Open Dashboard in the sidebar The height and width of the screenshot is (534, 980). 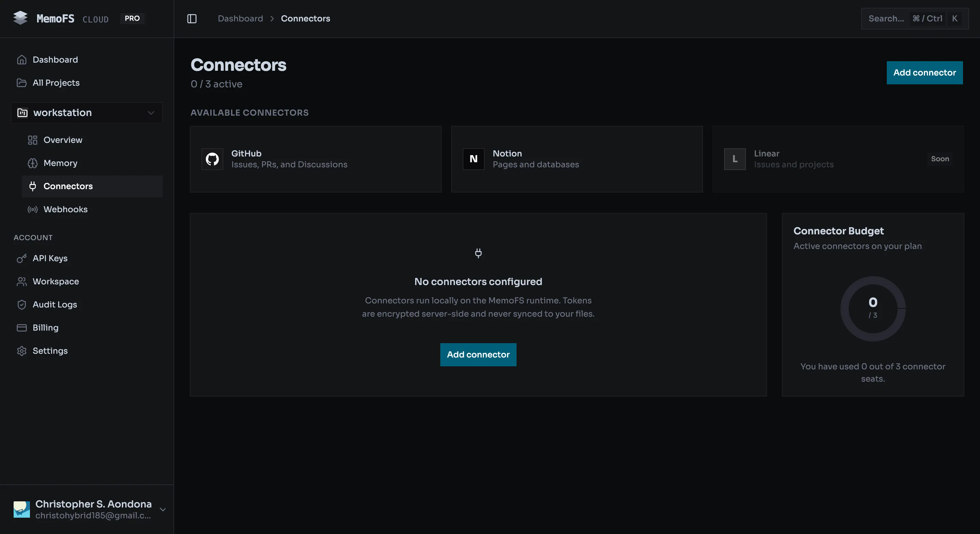pos(86,60)
